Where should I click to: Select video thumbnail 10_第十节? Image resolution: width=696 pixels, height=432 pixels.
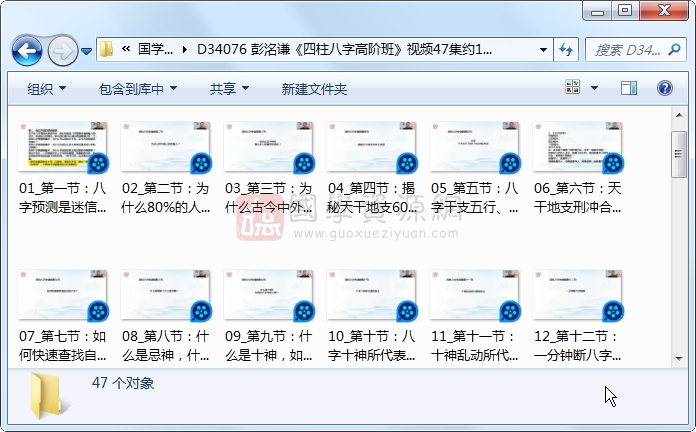pos(372,295)
